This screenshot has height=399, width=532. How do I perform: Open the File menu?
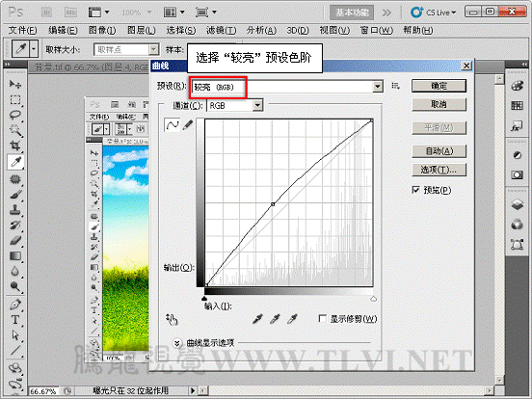pos(22,30)
